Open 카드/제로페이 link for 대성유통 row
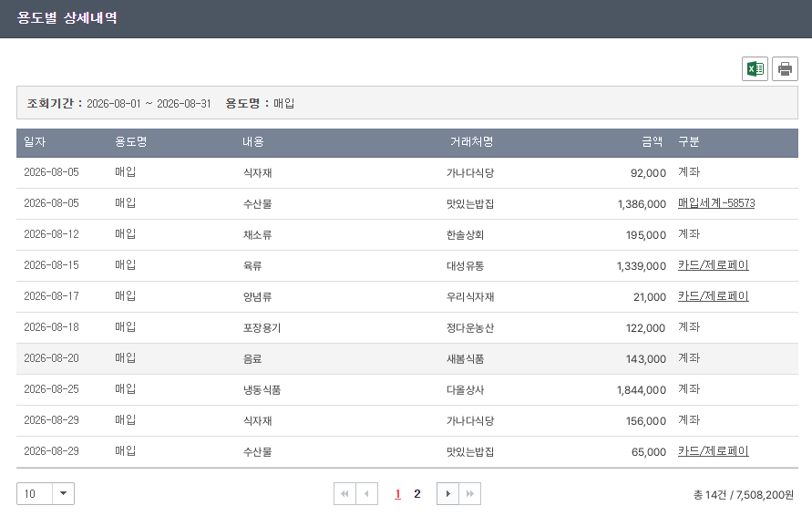 (713, 265)
